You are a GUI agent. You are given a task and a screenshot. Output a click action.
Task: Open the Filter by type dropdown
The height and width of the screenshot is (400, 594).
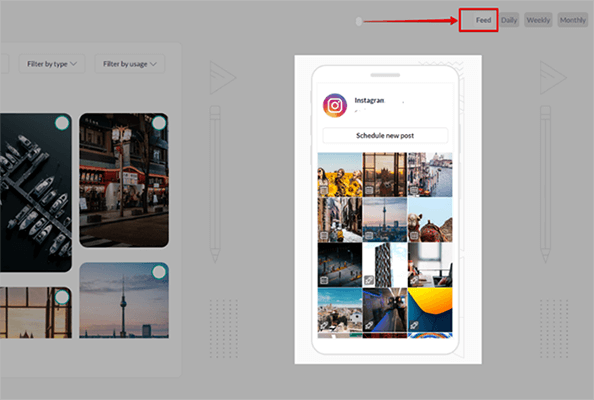coord(52,64)
